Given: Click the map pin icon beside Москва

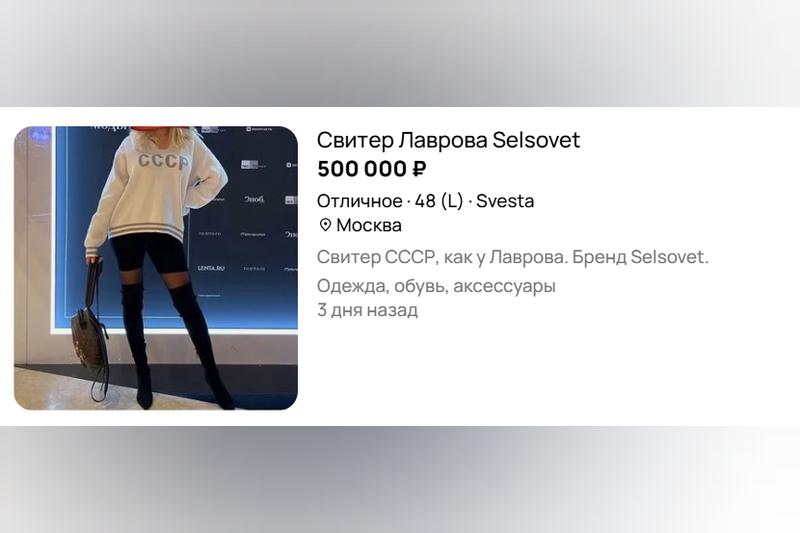Looking at the screenshot, I should tap(325, 225).
